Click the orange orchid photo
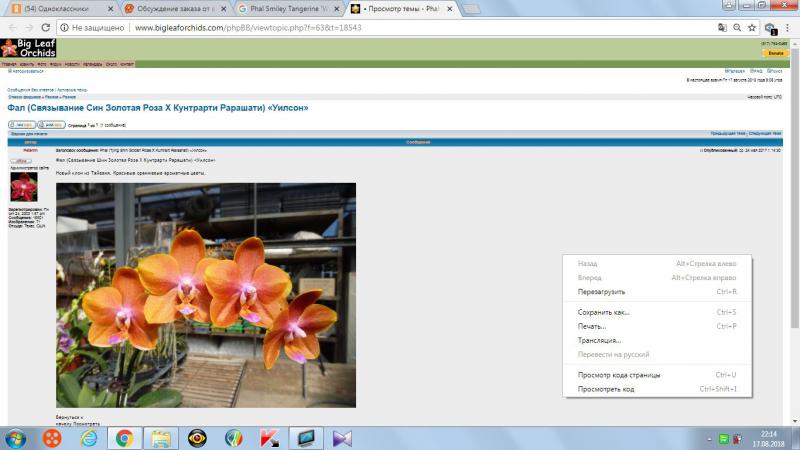800x450 pixels. (x=205, y=295)
